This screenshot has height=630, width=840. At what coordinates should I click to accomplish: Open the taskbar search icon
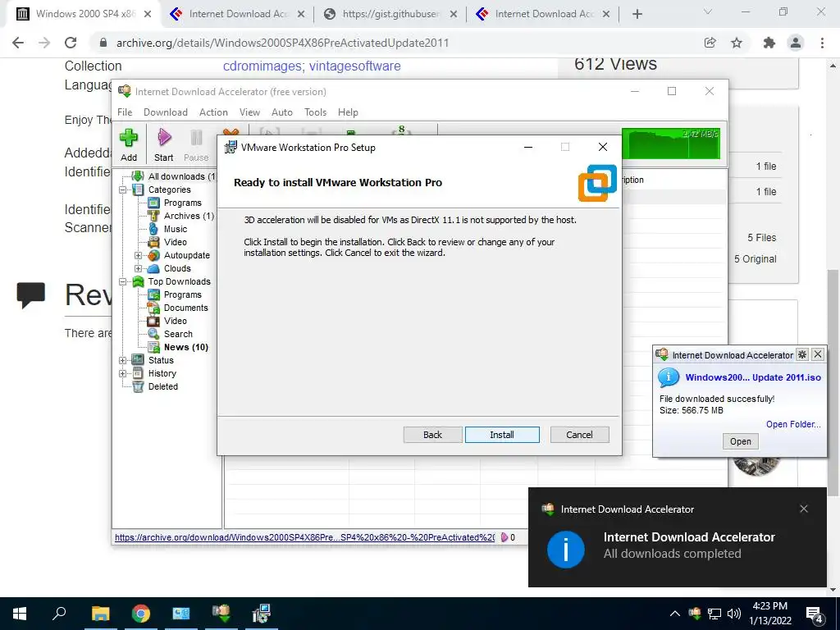pyautogui.click(x=59, y=613)
